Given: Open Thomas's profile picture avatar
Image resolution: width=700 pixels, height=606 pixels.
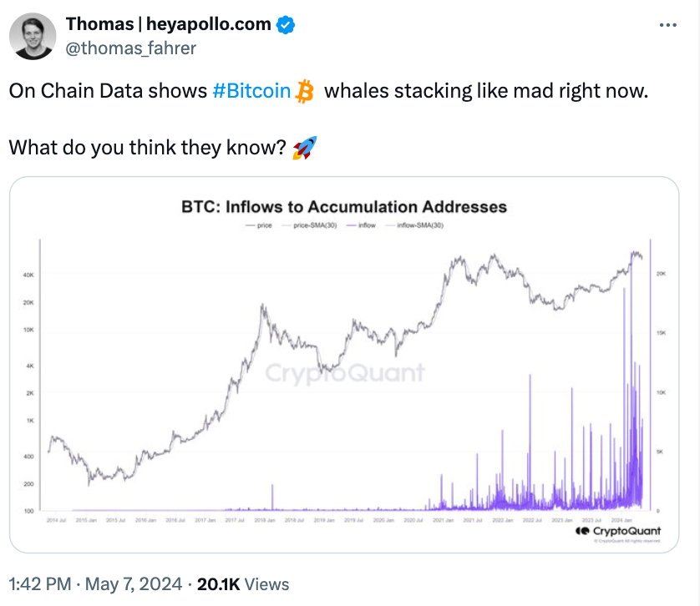Looking at the screenshot, I should [33, 36].
